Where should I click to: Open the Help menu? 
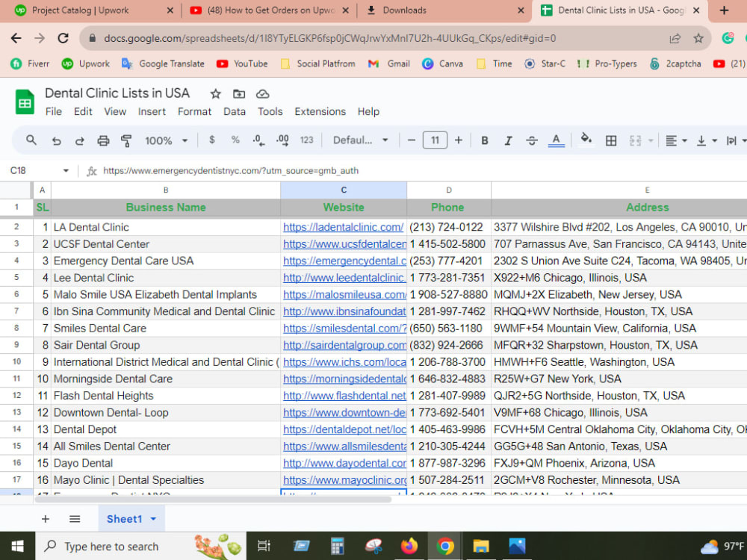368,111
